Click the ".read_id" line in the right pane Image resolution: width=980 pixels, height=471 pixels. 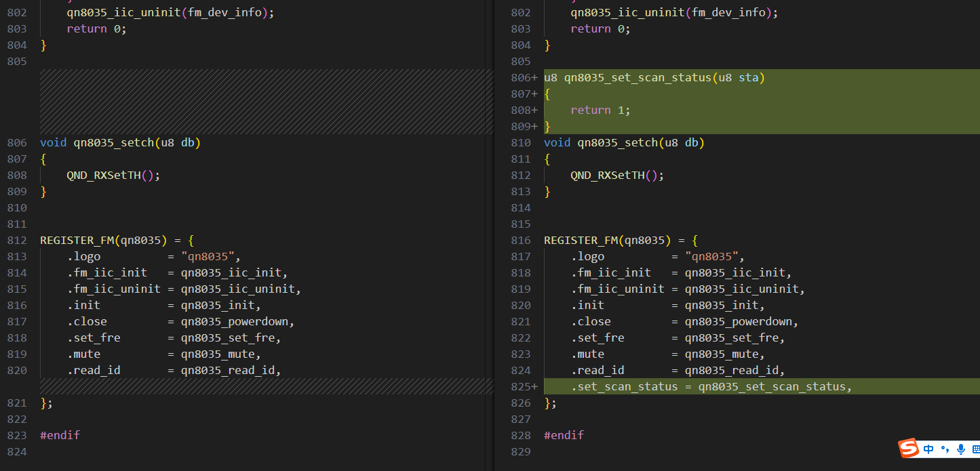678,371
